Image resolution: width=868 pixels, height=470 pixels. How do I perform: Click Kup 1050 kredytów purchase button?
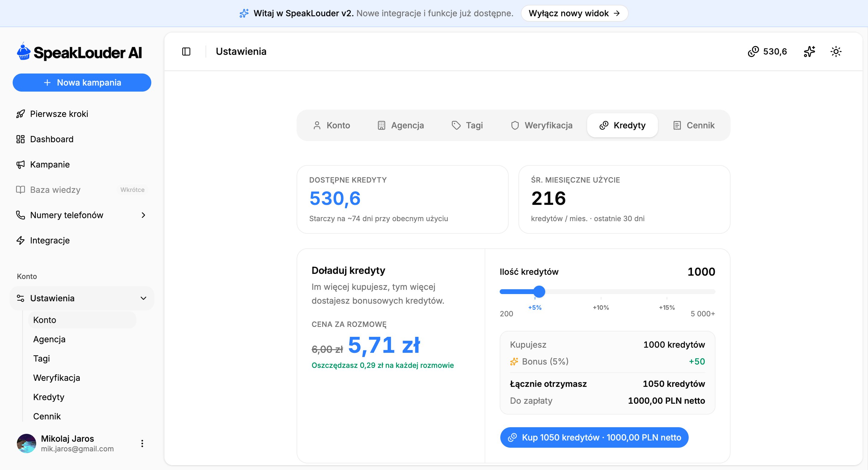pyautogui.click(x=594, y=437)
